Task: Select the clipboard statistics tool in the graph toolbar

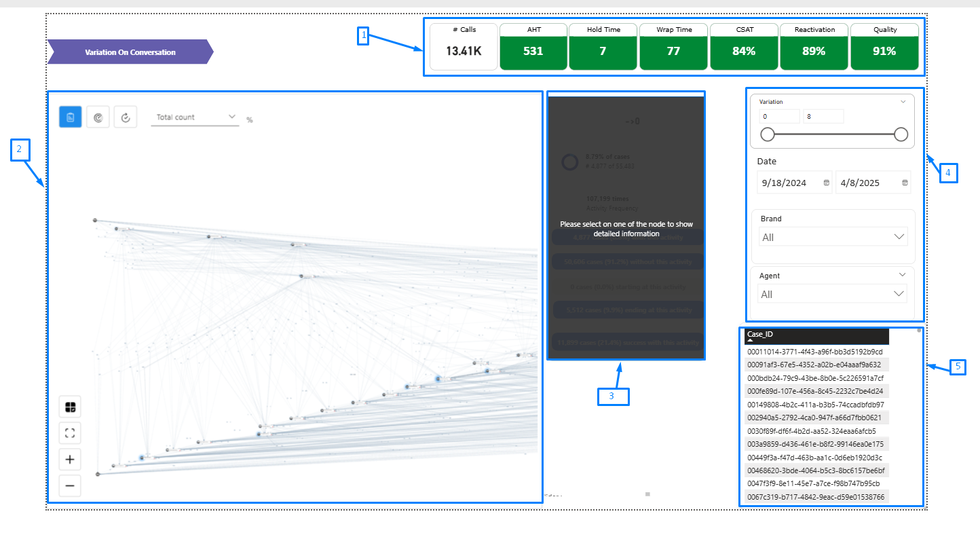Action: click(70, 116)
